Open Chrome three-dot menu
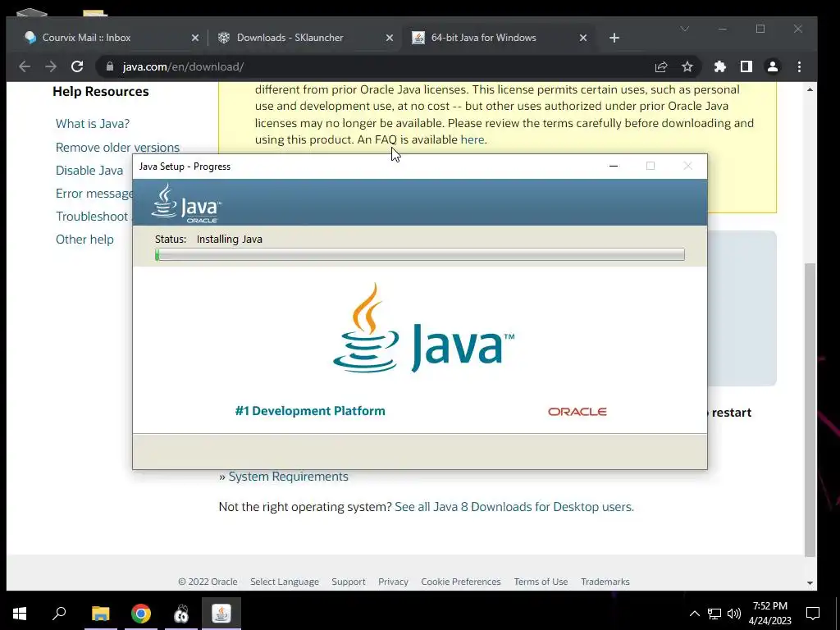This screenshot has height=630, width=840. [799, 66]
